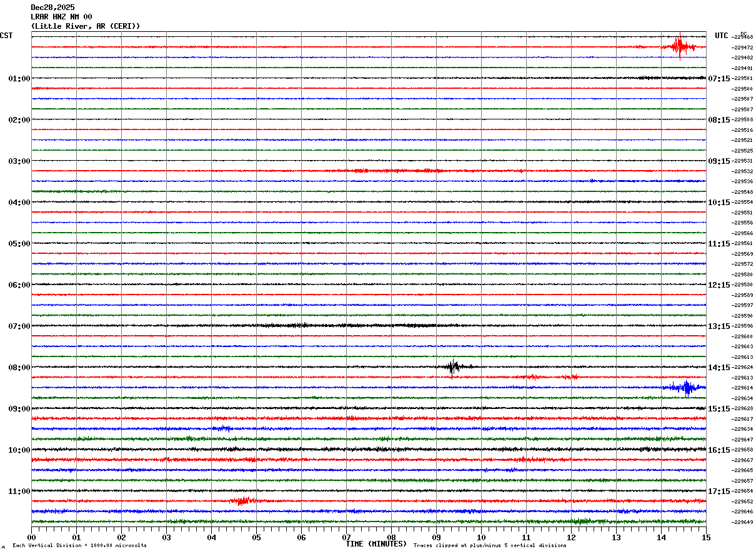Click the DC offset value -229491

pos(742,68)
